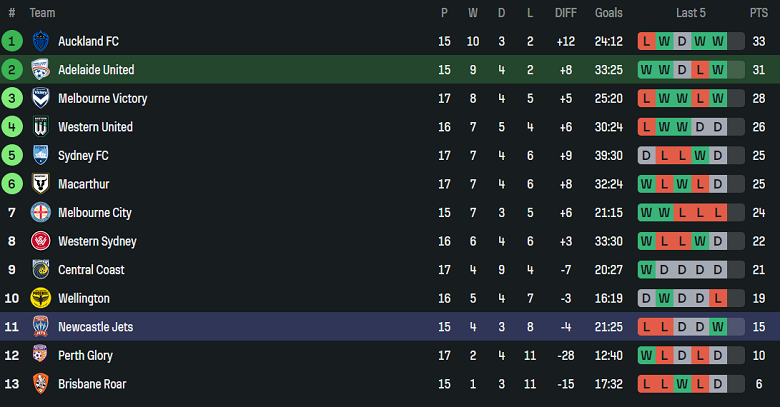
Task: Select the Newcastle Jets row name
Action: click(x=95, y=327)
